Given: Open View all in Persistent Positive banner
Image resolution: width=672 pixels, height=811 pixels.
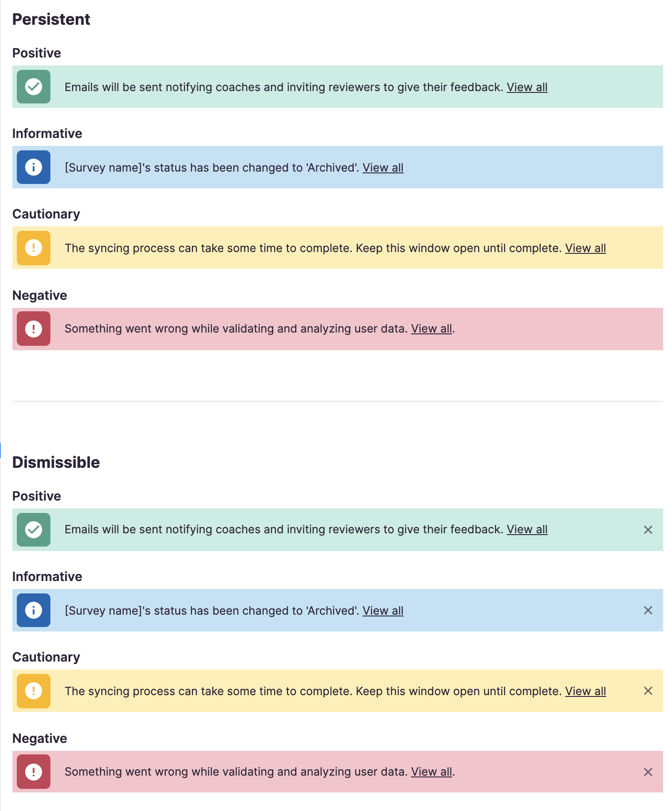Looking at the screenshot, I should click(527, 87).
